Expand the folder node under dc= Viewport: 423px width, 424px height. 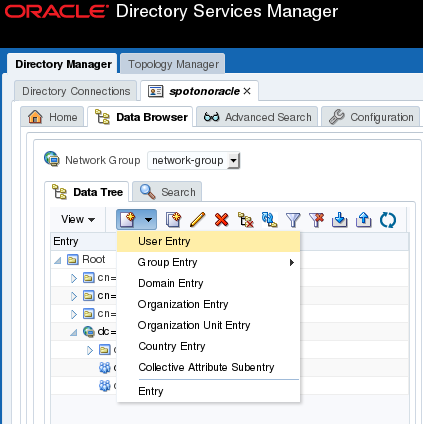coord(90,350)
